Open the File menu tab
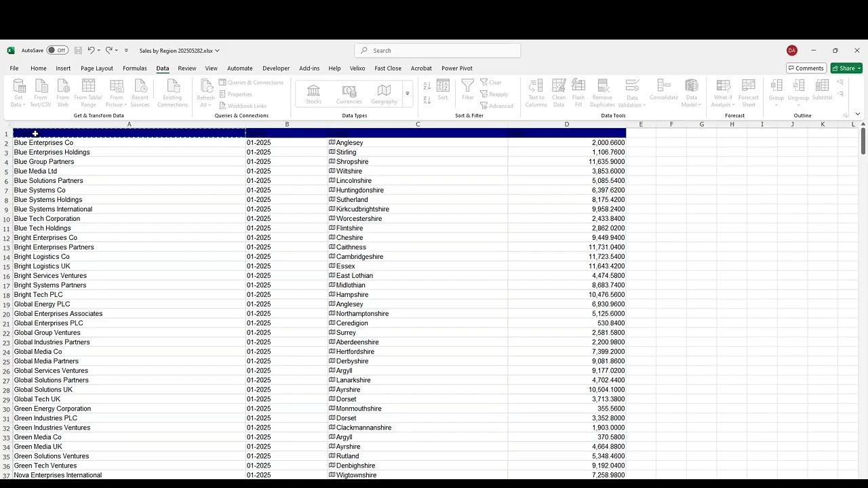Screen dimensions: 868x488 [x=14, y=68]
